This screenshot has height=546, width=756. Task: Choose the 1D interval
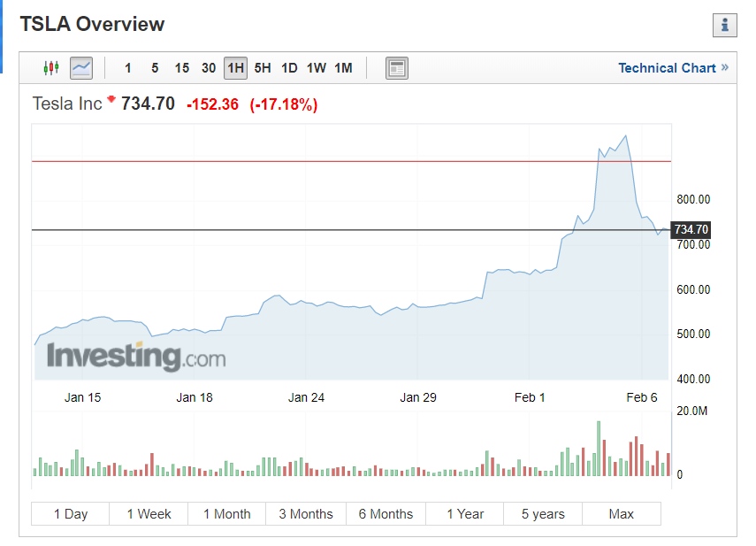289,68
